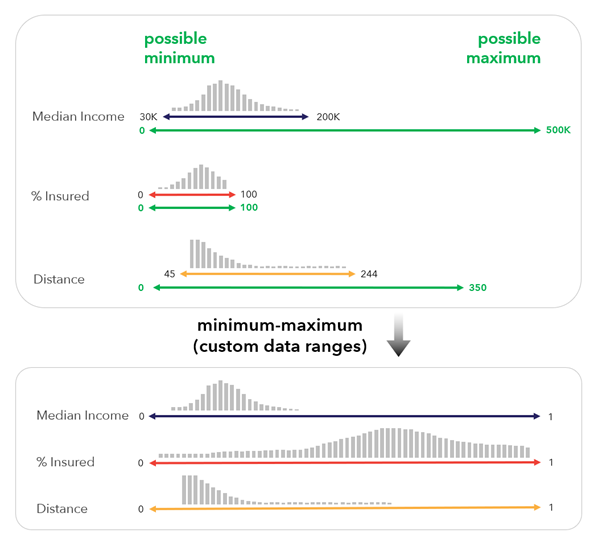Image resolution: width=598 pixels, height=546 pixels.
Task: Click the green 350 distance maximum
Action: point(477,287)
